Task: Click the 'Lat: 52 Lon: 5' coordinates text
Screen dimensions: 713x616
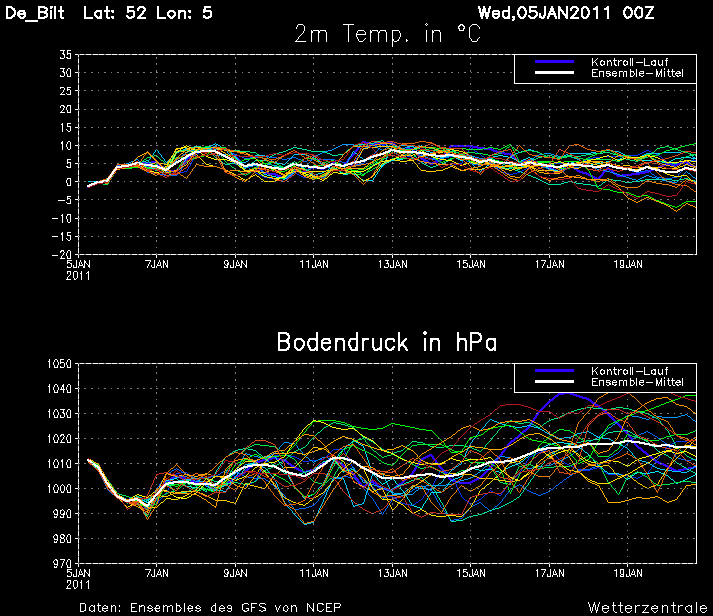Action: click(148, 13)
